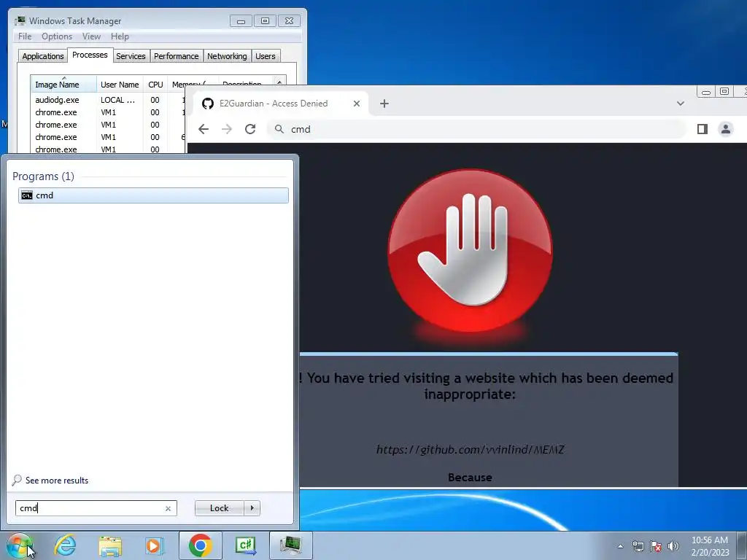The image size is (747, 560).
Task: Select the E2Guardian - Access Denied tab
Action: [280, 104]
